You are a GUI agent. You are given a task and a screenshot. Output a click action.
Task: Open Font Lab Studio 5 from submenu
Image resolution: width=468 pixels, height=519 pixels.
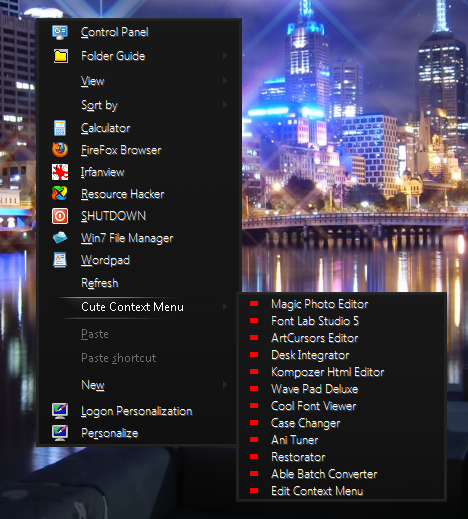point(342,321)
